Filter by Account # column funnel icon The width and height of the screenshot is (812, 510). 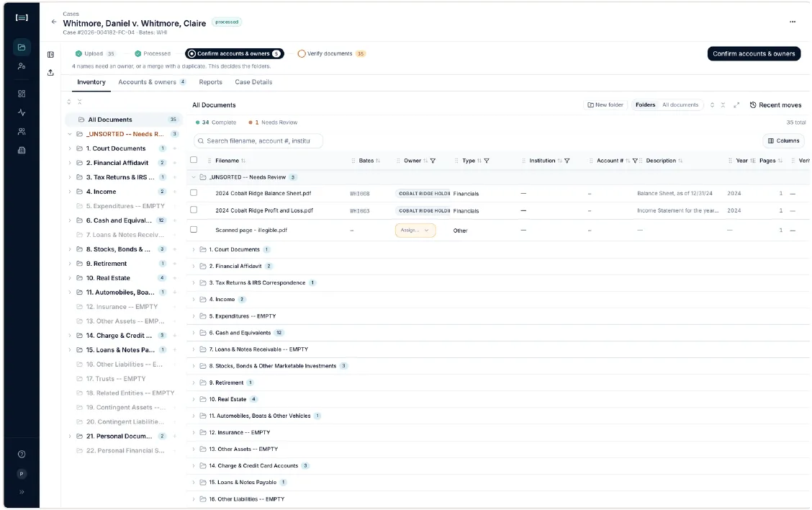pos(635,161)
